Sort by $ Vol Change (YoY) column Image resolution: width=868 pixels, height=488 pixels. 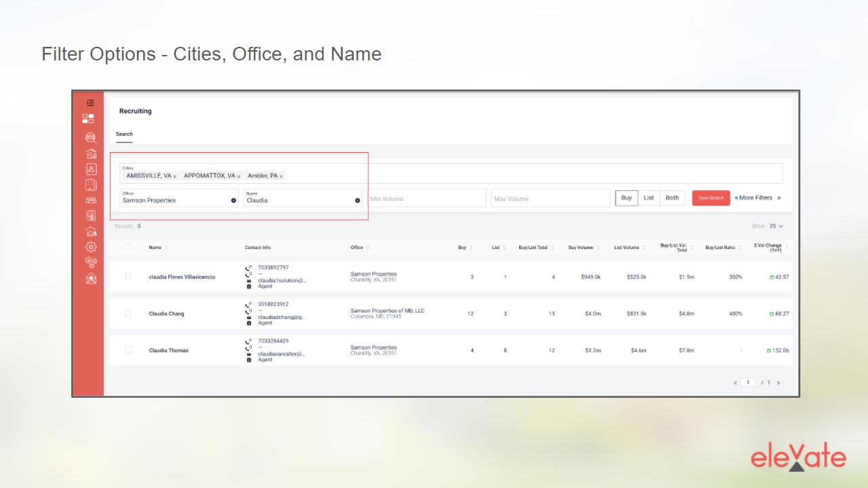[770, 248]
